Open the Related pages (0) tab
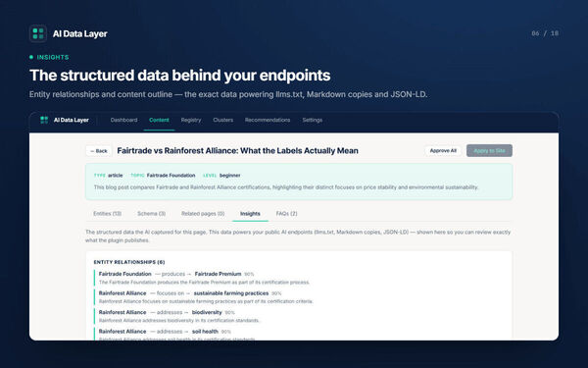Image resolution: width=588 pixels, height=368 pixels. click(x=203, y=213)
